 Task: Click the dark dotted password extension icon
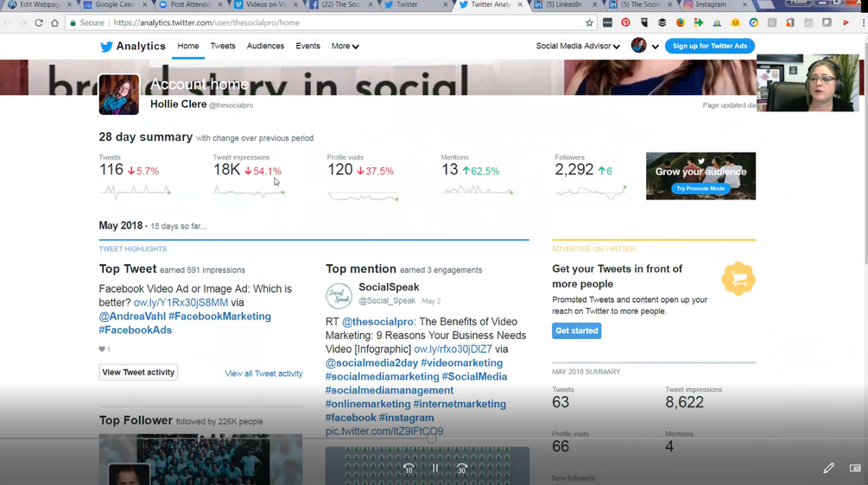click(x=607, y=22)
